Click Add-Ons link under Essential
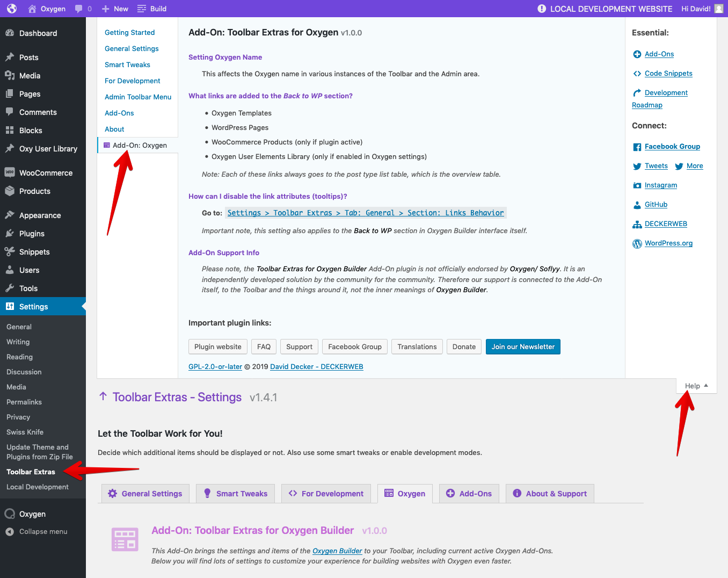The image size is (728, 578). tap(659, 54)
